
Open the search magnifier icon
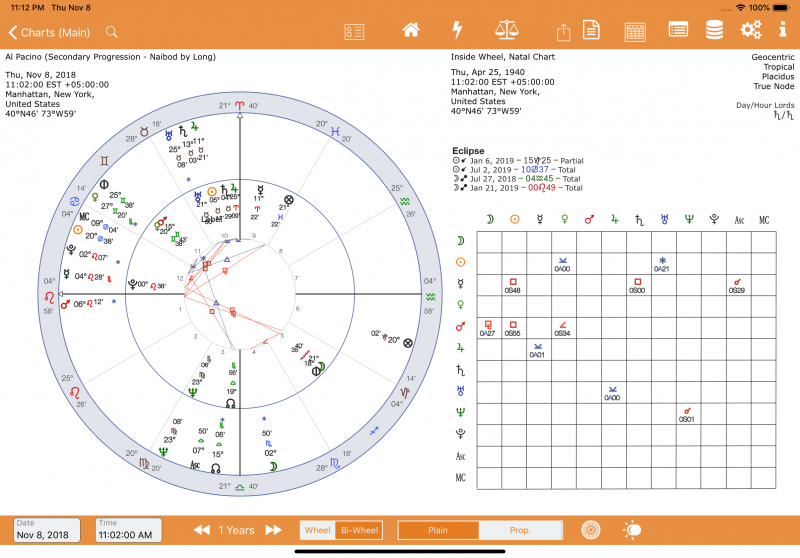click(x=112, y=33)
